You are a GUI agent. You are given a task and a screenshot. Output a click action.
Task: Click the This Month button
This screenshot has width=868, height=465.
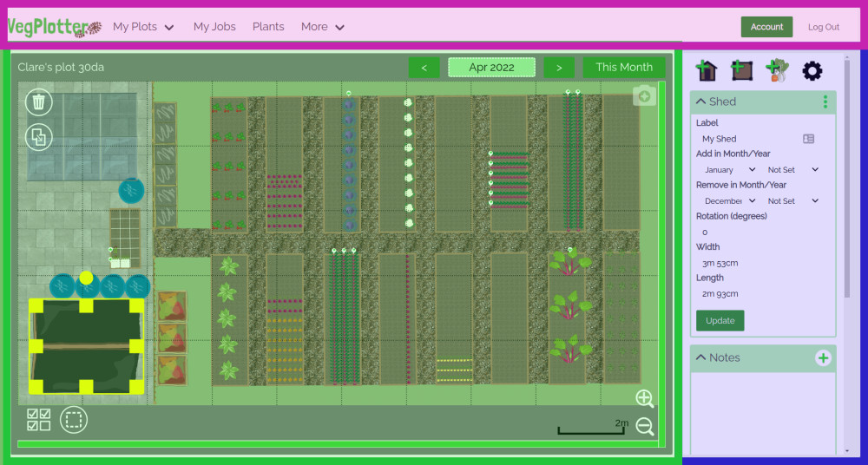624,68
